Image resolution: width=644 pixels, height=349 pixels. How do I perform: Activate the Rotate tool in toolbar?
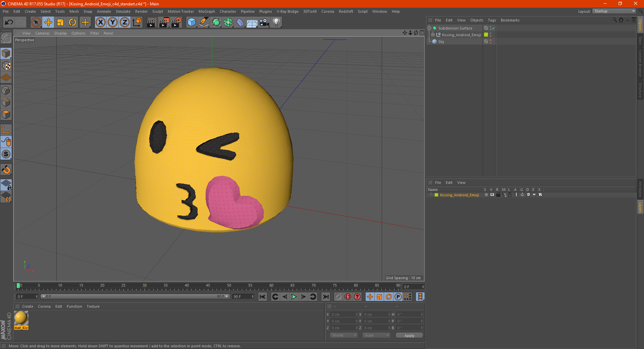tap(72, 22)
